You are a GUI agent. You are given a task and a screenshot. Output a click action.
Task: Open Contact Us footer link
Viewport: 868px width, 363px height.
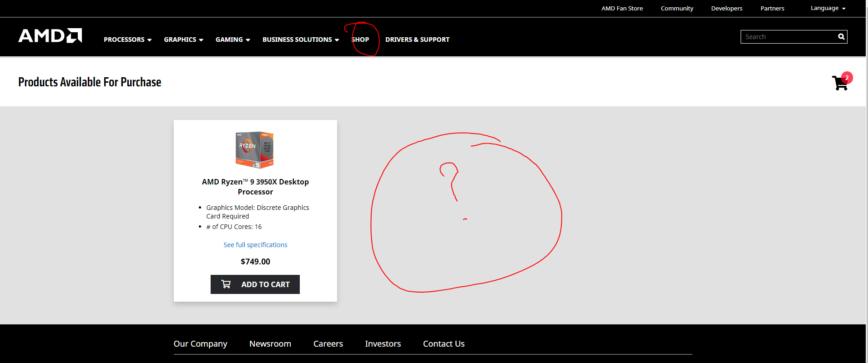point(444,344)
